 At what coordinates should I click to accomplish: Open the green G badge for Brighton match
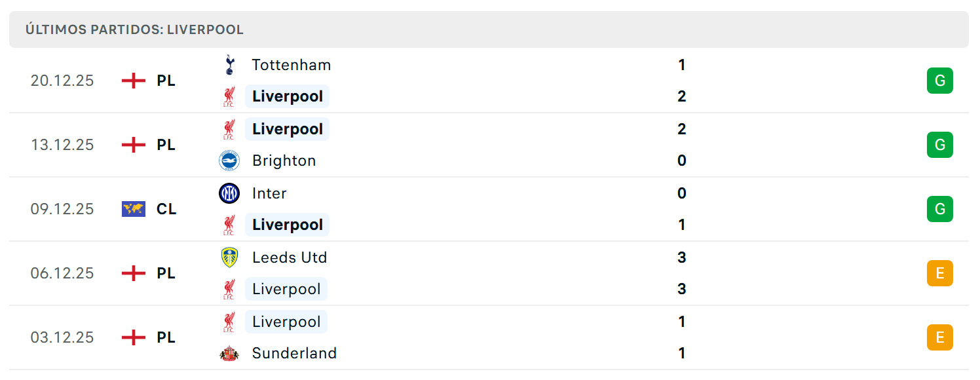[940, 145]
